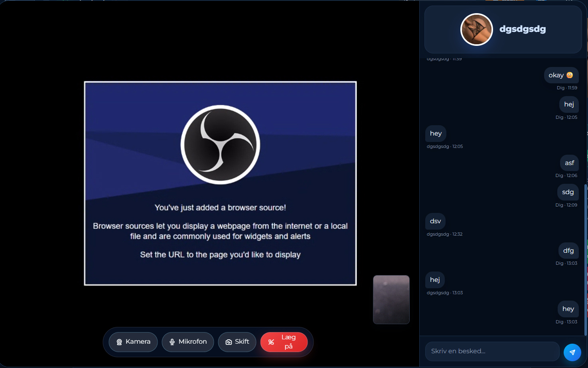Click the emoji in the okay message

pos(570,75)
